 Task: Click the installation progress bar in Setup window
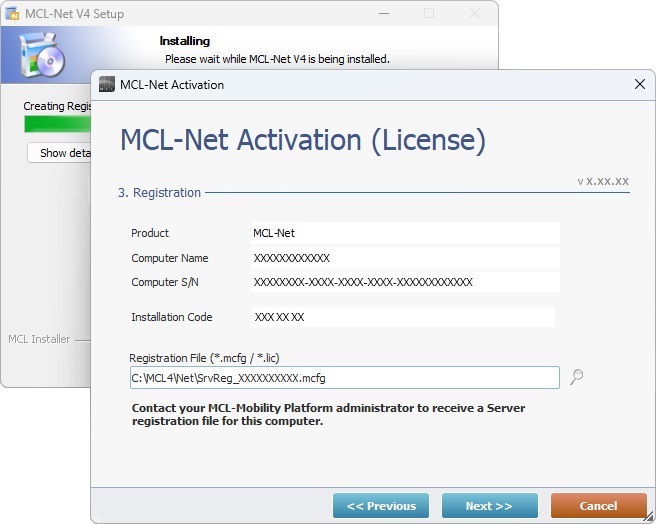[57, 124]
